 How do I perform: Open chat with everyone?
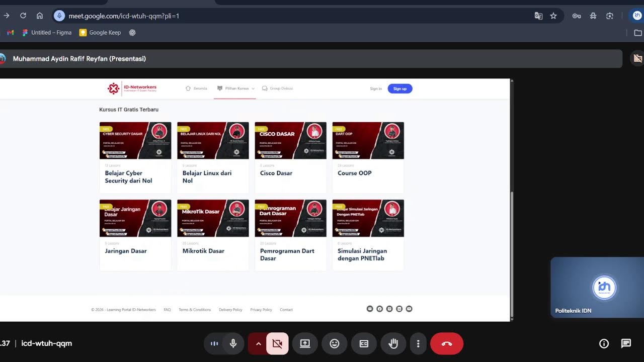626,344
